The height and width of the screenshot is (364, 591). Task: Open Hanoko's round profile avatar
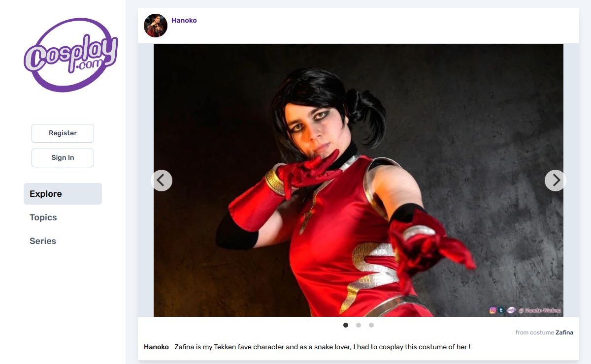pos(156,26)
